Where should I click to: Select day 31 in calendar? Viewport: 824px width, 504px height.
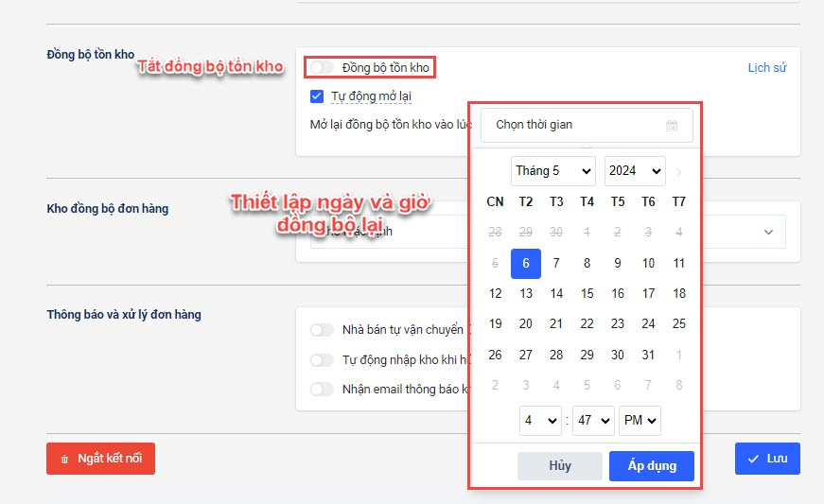[x=648, y=356]
